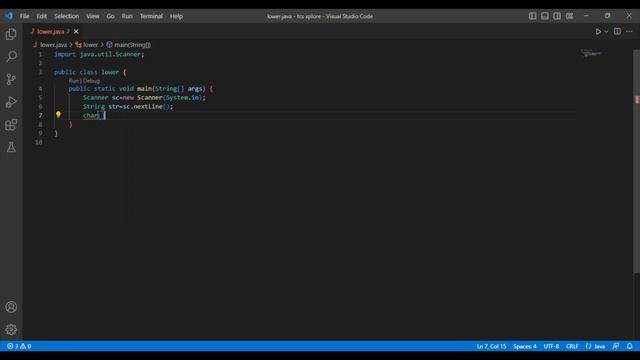Viewport: 640px width, 360px height.
Task: Click line number 10 in gutter
Action: coord(38,142)
